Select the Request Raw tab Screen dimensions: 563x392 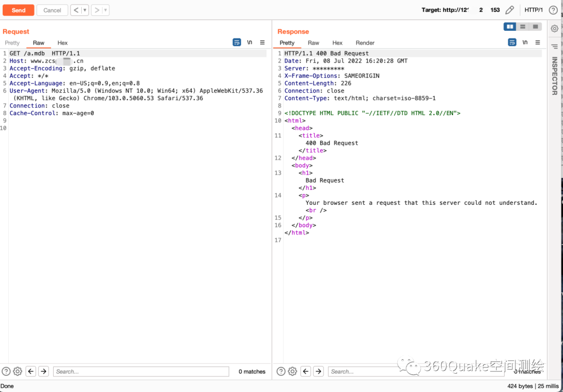(39, 43)
